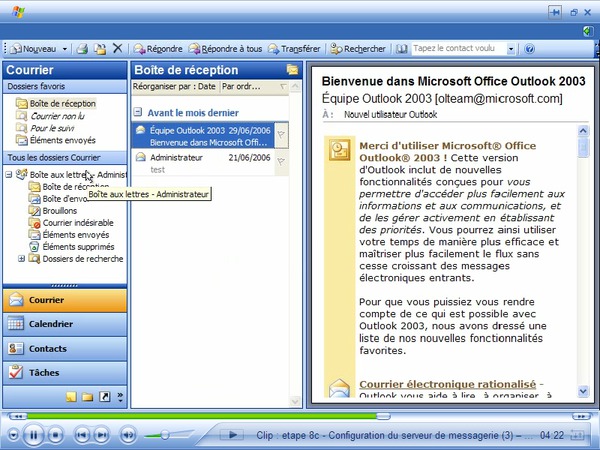The height and width of the screenshot is (450, 600).
Task: Switch to Courrier navigation pane
Action: click(65, 300)
